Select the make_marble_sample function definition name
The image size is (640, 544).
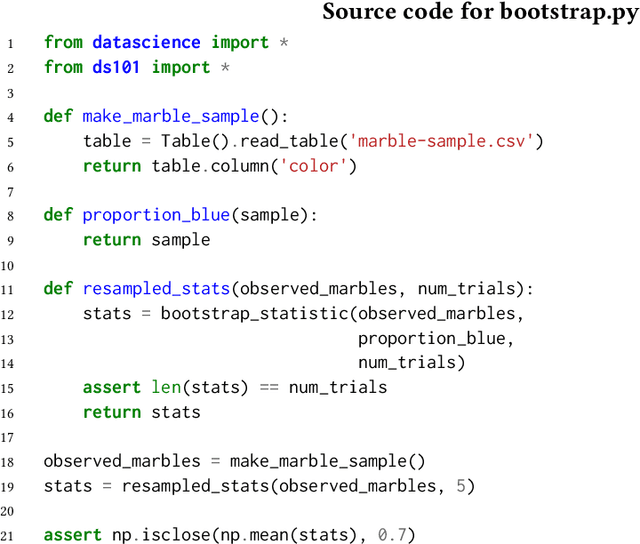[x=170, y=116]
